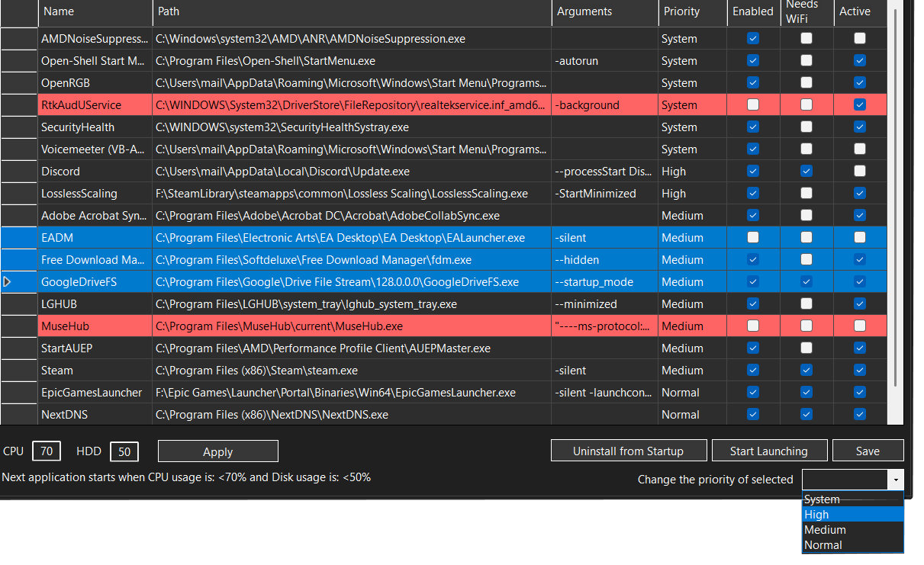Uncheck Needs WiFi for Steam
The height and width of the screenshot is (565, 924).
tap(806, 370)
